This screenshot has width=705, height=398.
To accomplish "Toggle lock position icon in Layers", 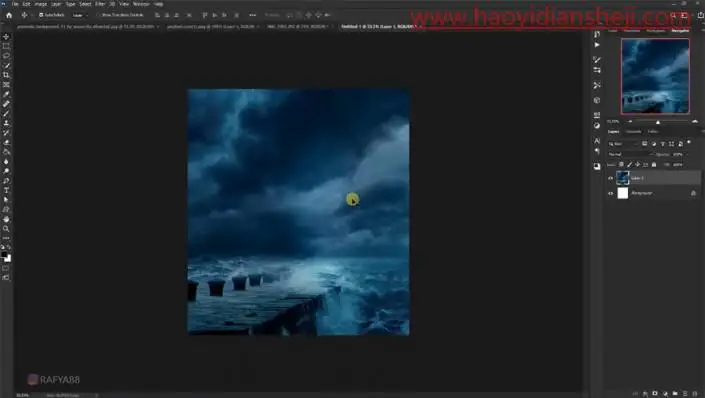I will (638, 165).
